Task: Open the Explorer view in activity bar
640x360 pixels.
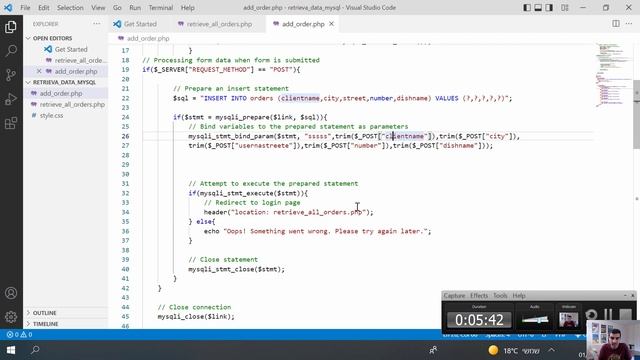Action: (x=11, y=27)
